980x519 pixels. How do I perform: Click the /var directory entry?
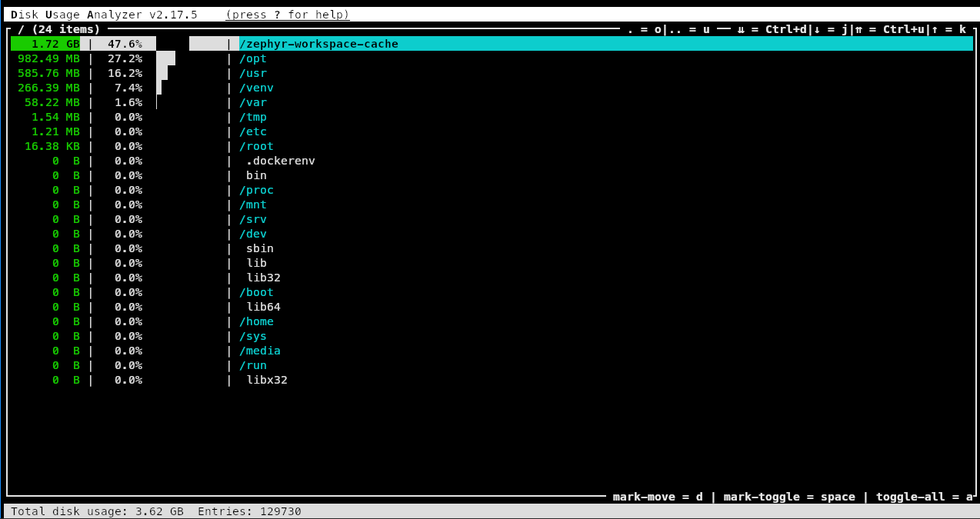[253, 102]
